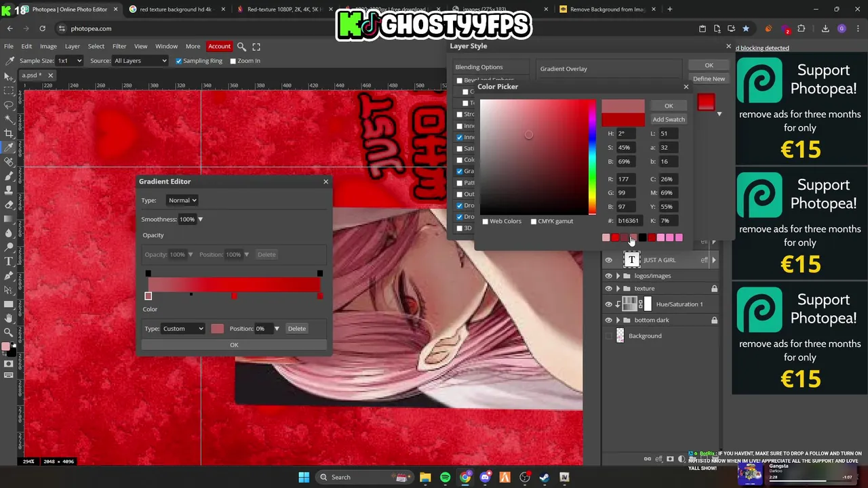Screen dimensions: 868x488
Task: Select the Crop tool
Action: pos(9,133)
